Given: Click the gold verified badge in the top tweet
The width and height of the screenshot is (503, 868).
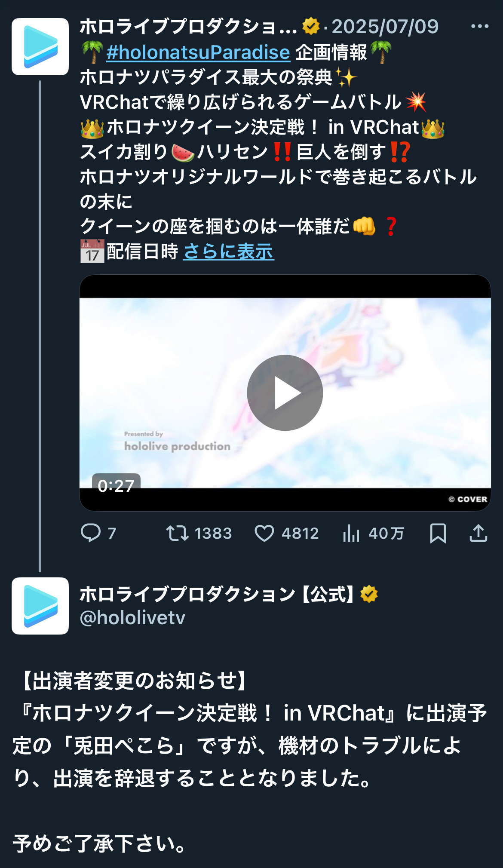Looking at the screenshot, I should [x=311, y=26].
